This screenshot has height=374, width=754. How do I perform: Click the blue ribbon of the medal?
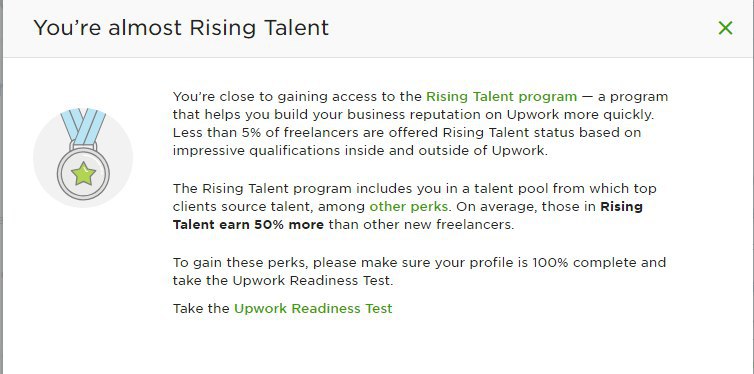click(83, 126)
